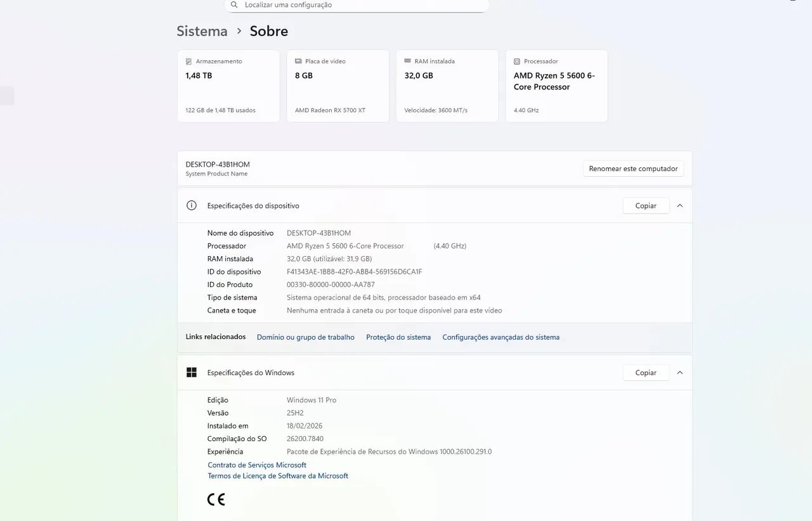Image resolution: width=812 pixels, height=521 pixels.
Task: Open the 'Proteção do sistema' link
Action: click(x=398, y=337)
